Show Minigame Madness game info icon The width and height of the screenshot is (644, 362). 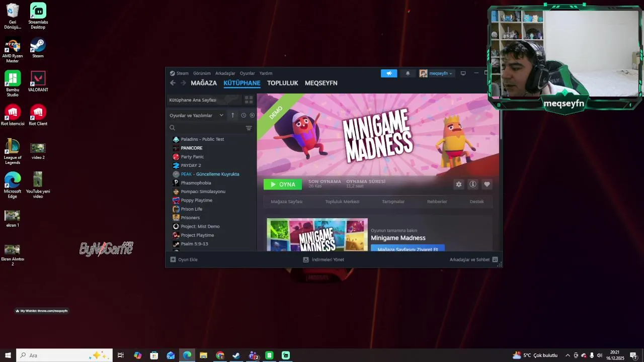473,185
